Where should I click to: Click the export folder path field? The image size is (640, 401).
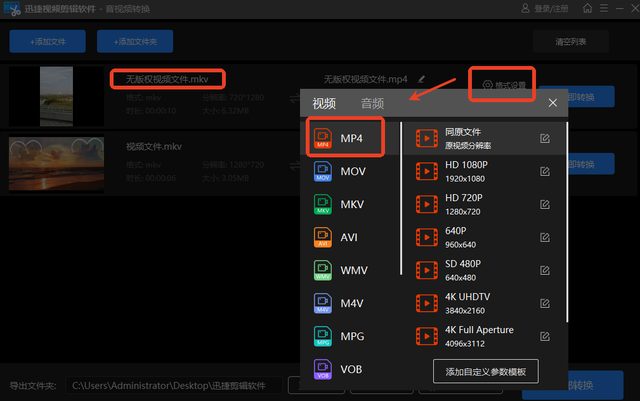(x=173, y=385)
